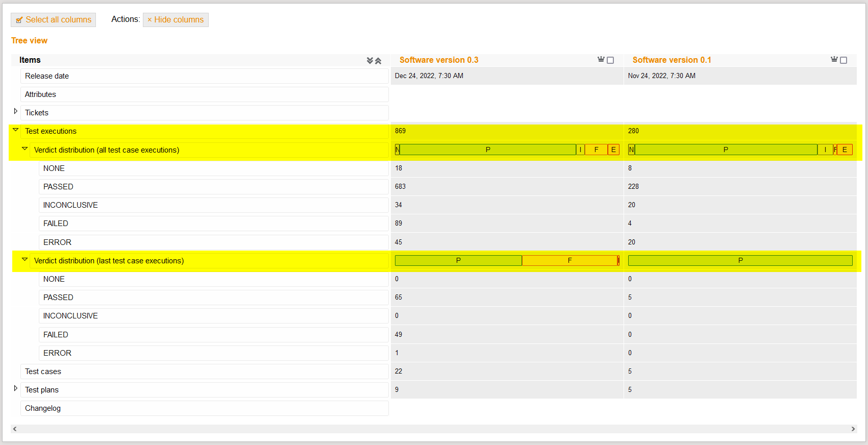Click the Failed segment in version 0.3 last-executions bar
This screenshot has height=445, width=868.
[569, 261]
